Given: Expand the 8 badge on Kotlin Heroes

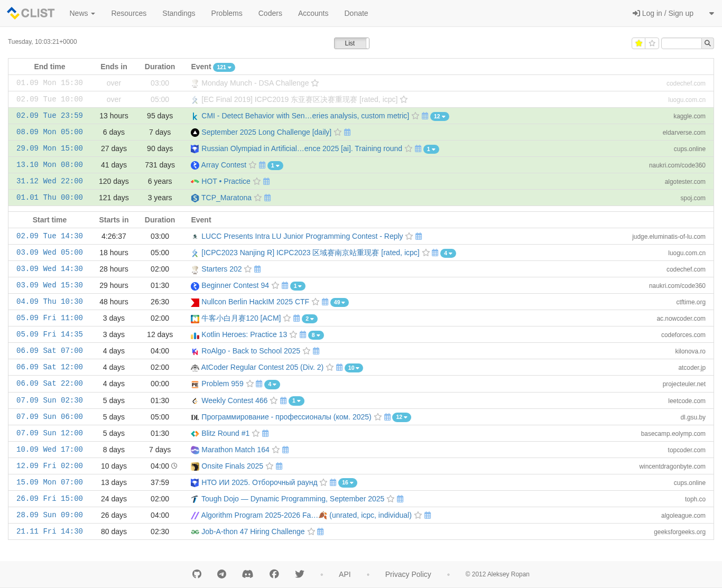Looking at the screenshot, I should [x=316, y=335].
